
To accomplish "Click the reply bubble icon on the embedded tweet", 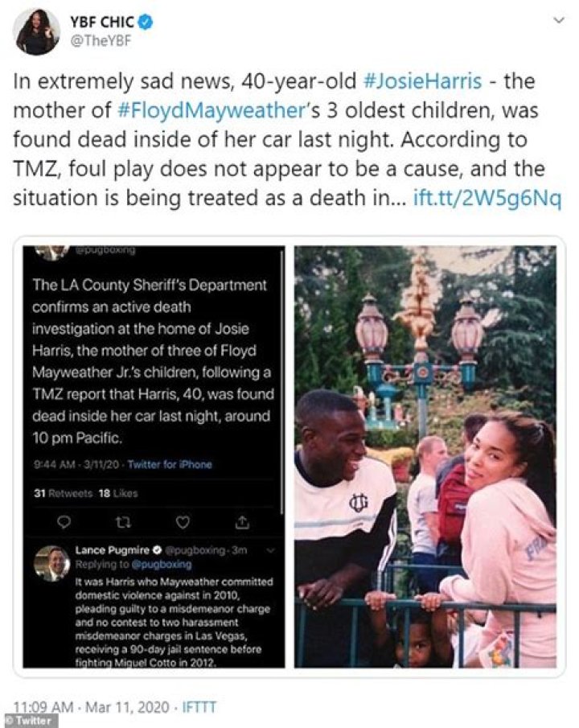I will coord(64,521).
